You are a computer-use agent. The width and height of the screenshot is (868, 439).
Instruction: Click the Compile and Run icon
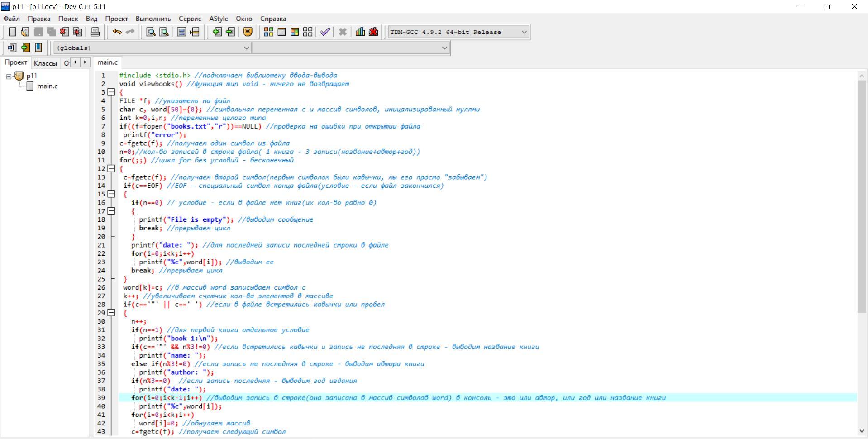pos(295,32)
